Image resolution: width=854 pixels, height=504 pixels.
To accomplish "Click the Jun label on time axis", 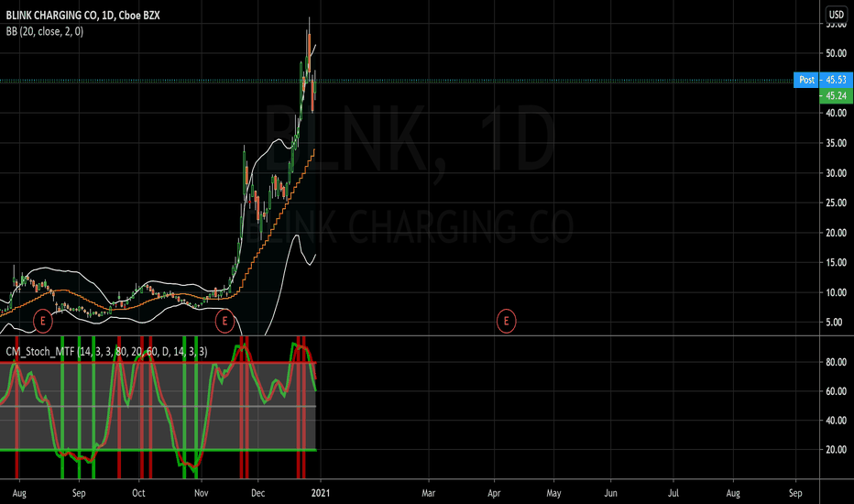I will tap(610, 493).
